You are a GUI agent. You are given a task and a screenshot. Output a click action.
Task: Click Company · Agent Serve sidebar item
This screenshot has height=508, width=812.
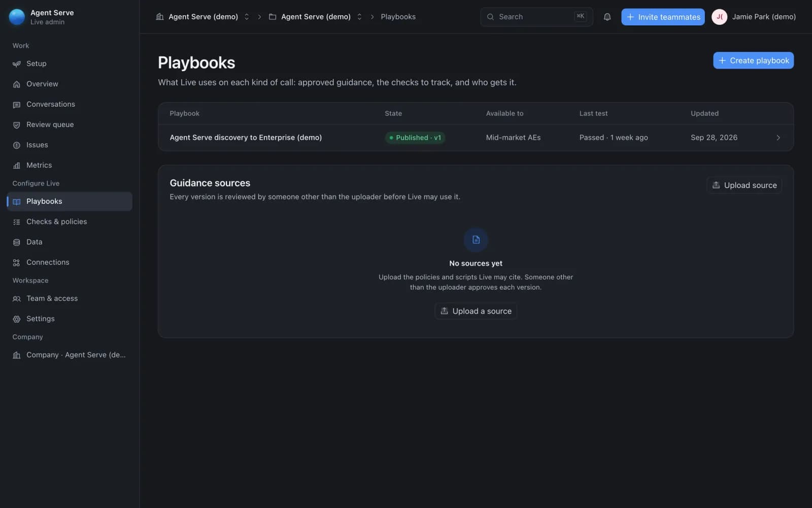[x=70, y=355]
